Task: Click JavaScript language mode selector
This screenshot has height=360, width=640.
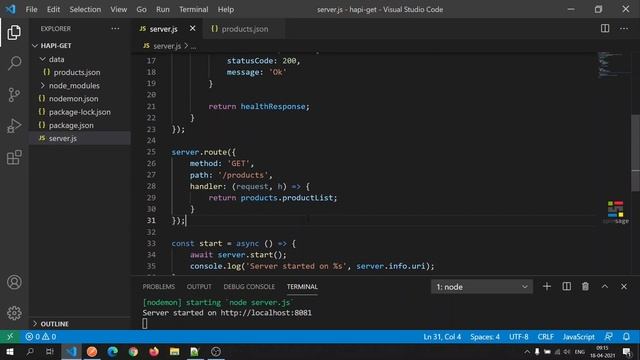Action: click(x=578, y=337)
